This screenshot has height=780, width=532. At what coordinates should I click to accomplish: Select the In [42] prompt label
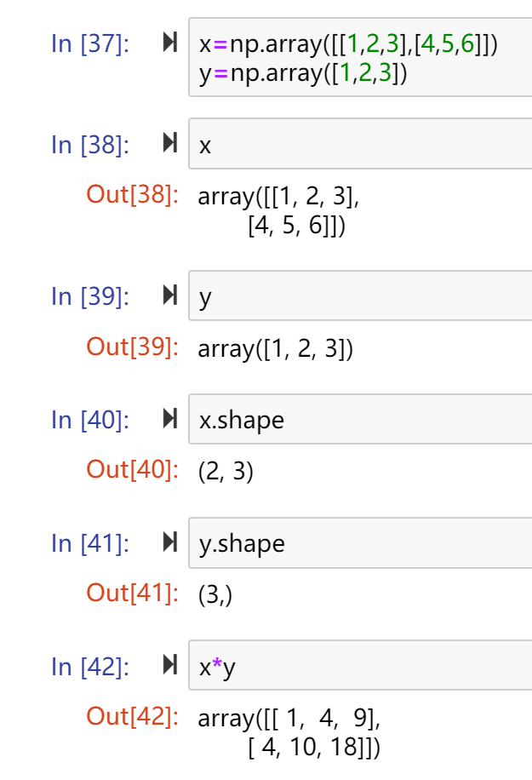tap(90, 667)
